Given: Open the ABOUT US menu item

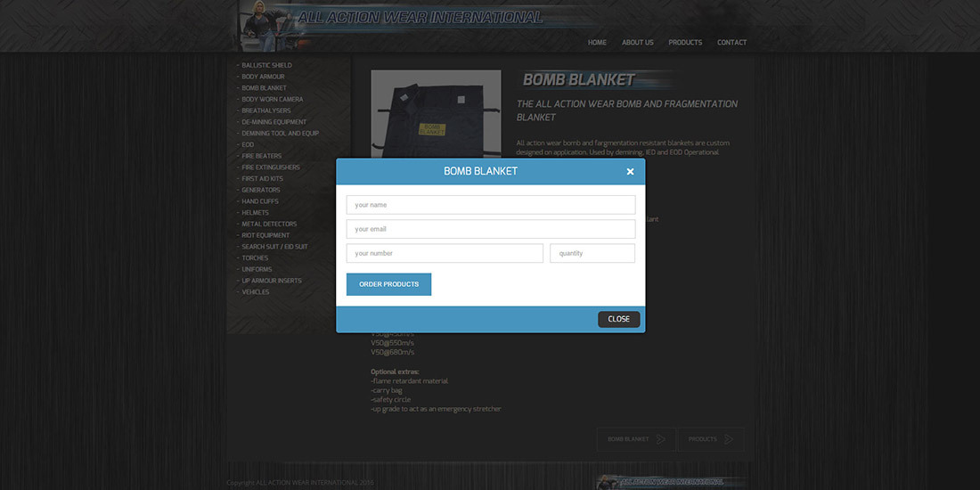Looking at the screenshot, I should [638, 43].
